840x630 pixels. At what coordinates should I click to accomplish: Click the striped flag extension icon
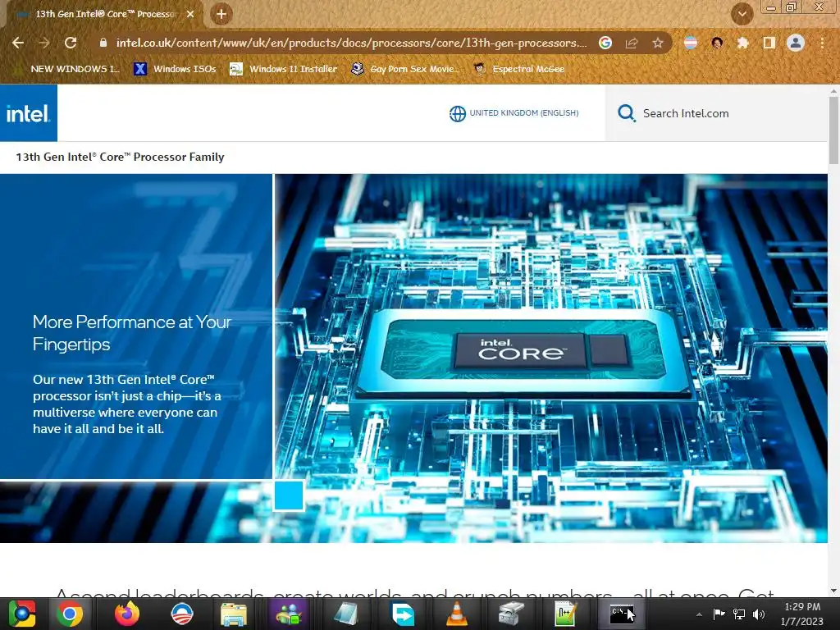click(691, 43)
